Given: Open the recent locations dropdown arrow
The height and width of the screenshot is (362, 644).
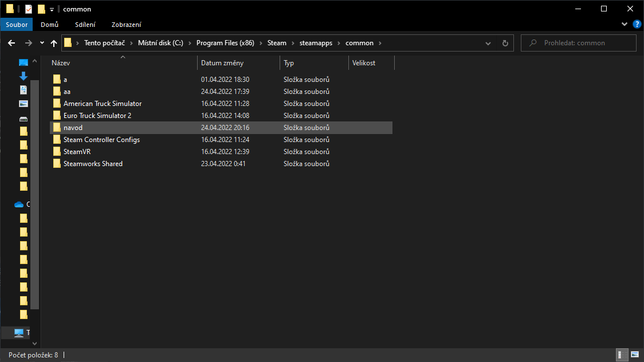Looking at the screenshot, I should pyautogui.click(x=42, y=43).
